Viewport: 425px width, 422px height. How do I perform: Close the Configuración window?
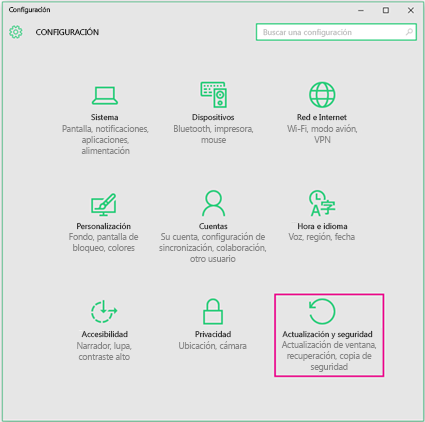(411, 10)
